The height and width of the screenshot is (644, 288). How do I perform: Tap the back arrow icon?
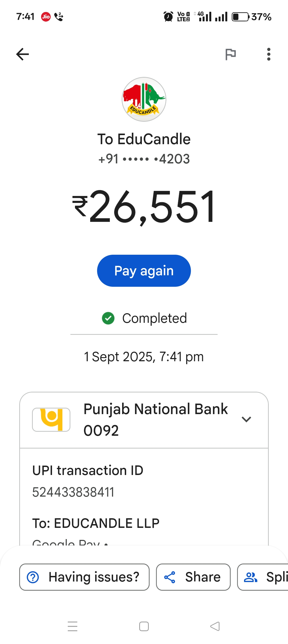click(22, 54)
